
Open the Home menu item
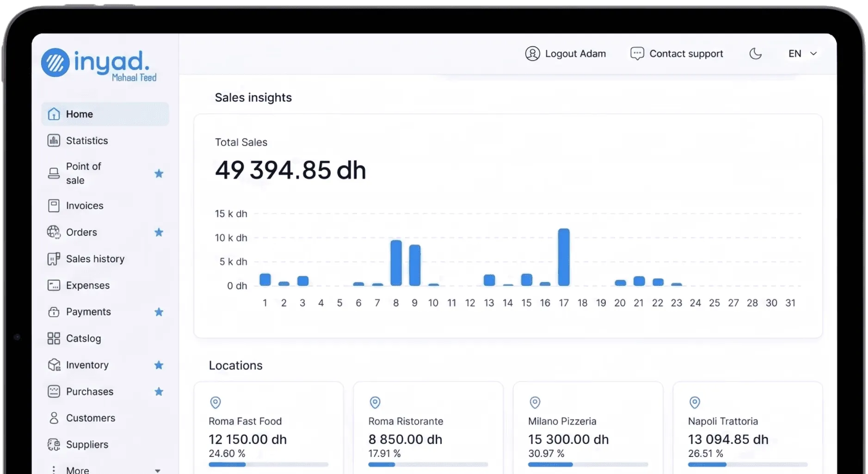[x=105, y=114]
